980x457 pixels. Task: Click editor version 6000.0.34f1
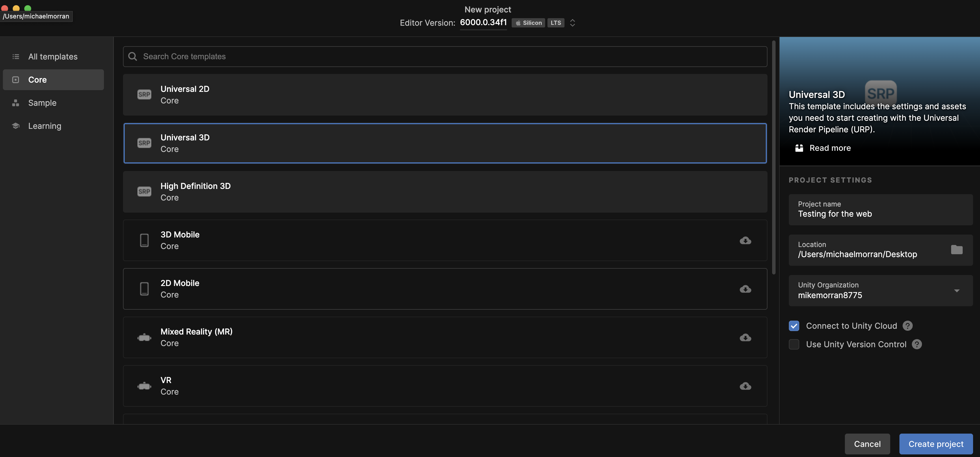483,23
